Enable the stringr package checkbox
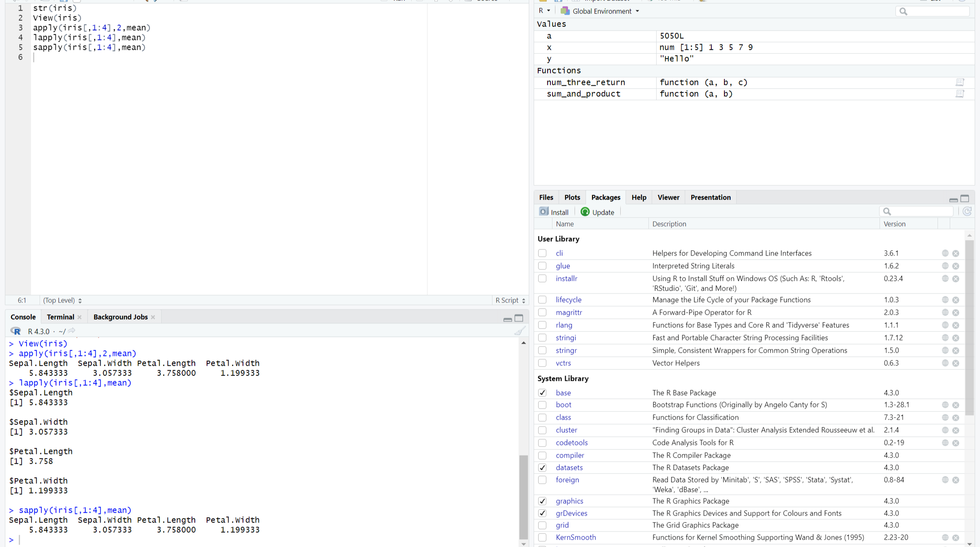The image size is (980, 547). pyautogui.click(x=542, y=350)
